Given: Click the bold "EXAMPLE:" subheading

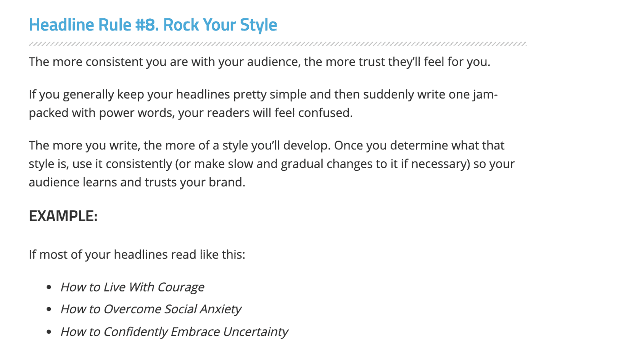Looking at the screenshot, I should tap(63, 216).
